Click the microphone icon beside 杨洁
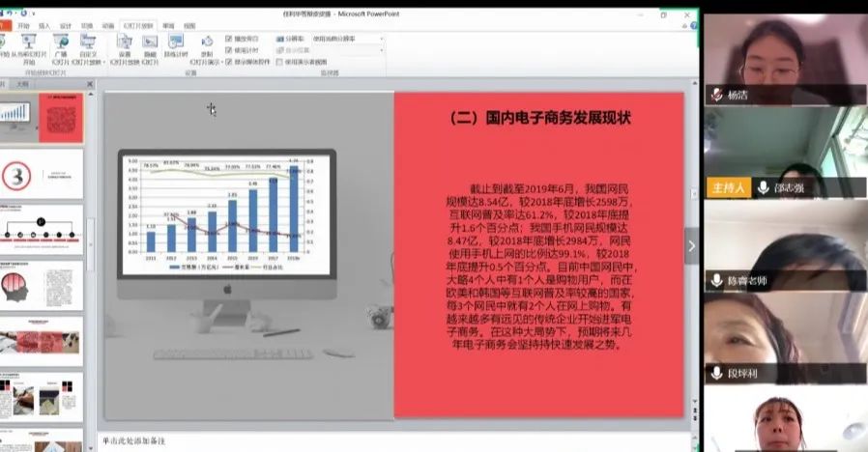Screen dimensions: 868x452 [716, 95]
